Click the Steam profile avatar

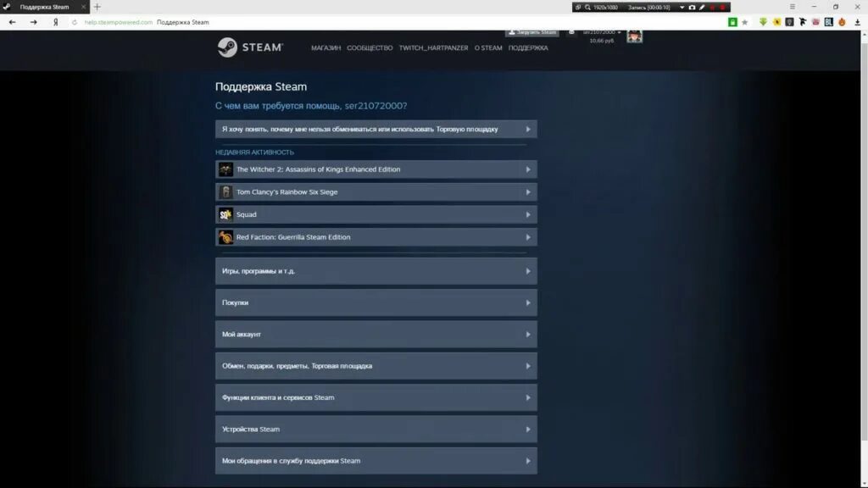point(634,36)
